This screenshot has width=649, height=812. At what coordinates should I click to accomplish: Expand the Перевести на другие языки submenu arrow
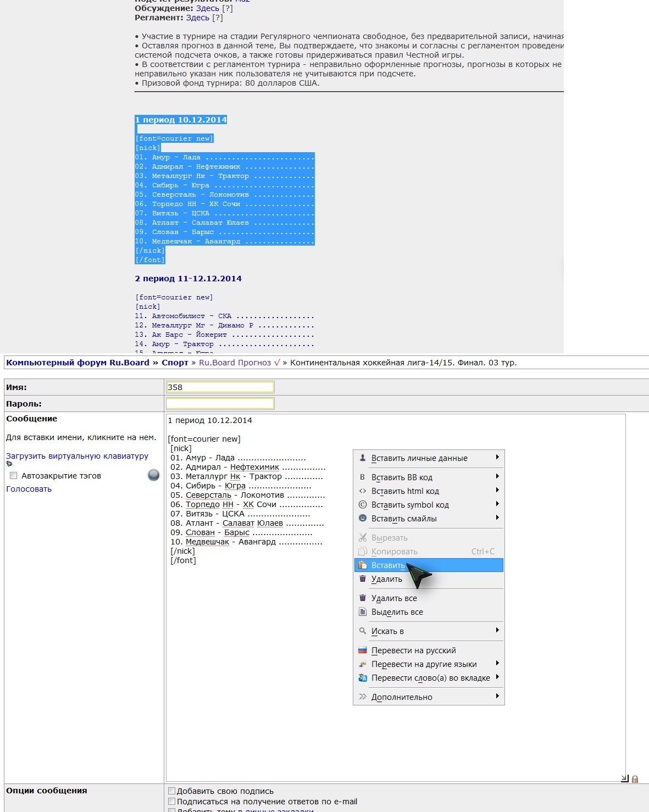[497, 663]
